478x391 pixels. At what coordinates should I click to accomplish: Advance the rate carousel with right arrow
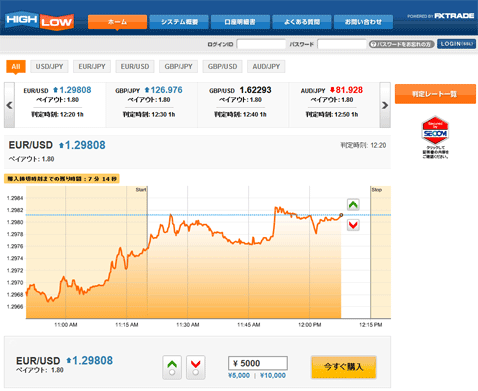pos(385,105)
